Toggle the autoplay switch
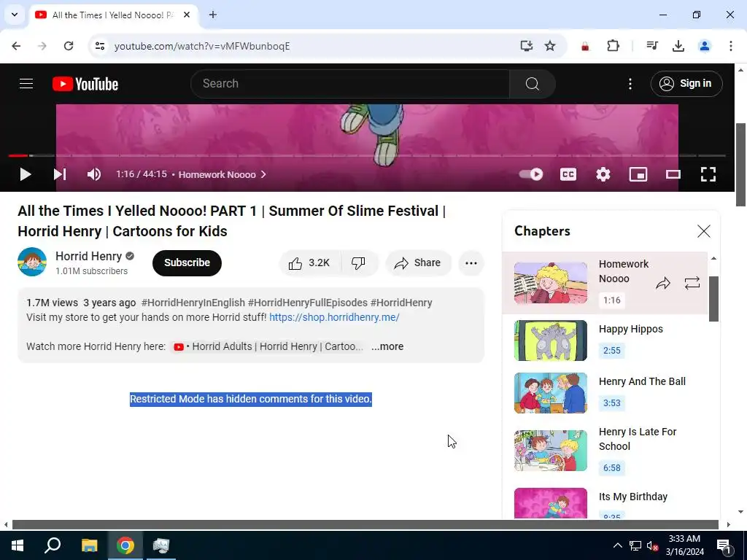The width and height of the screenshot is (747, 560). pos(531,174)
